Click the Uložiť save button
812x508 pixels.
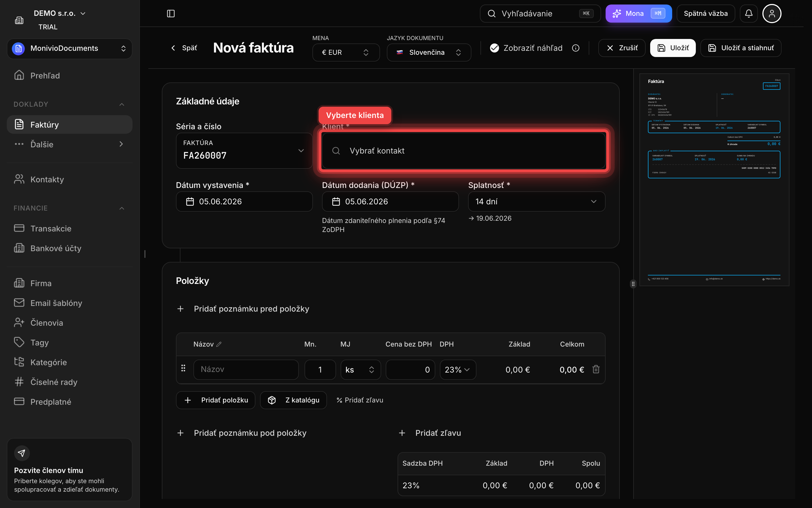(x=673, y=48)
